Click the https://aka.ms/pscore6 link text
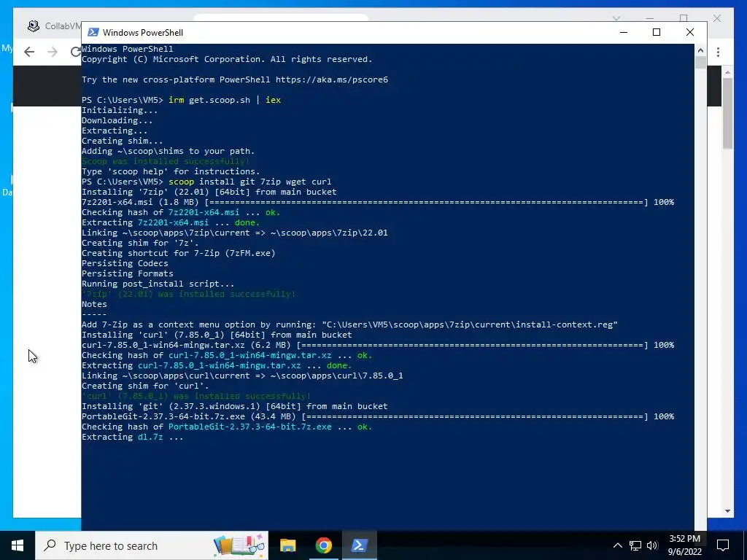This screenshot has height=560, width=747. coord(332,79)
